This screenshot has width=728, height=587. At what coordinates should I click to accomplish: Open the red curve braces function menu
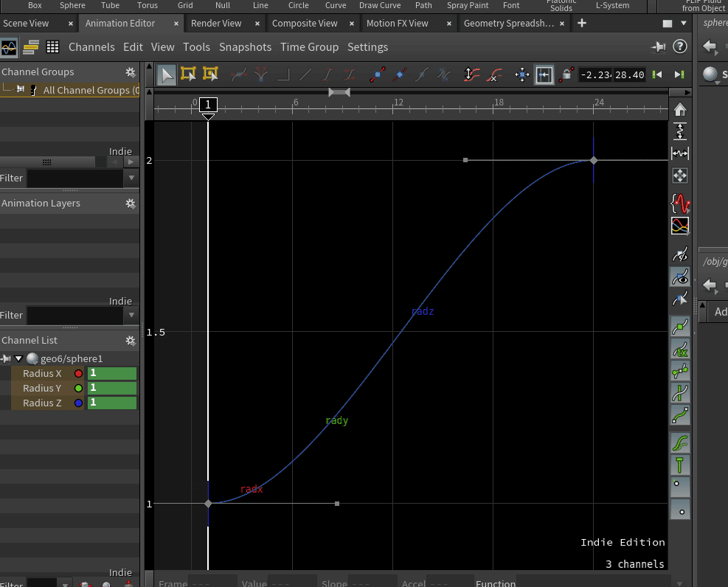pyautogui.click(x=680, y=203)
